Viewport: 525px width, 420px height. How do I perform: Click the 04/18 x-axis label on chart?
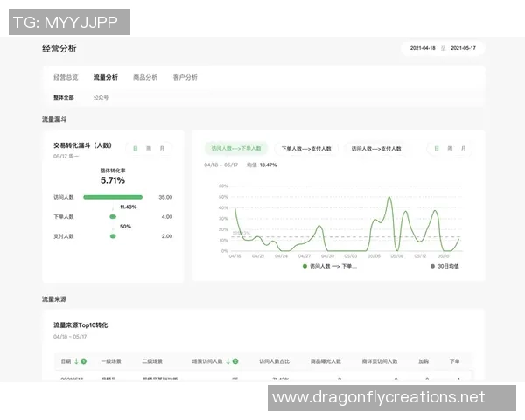pos(234,256)
